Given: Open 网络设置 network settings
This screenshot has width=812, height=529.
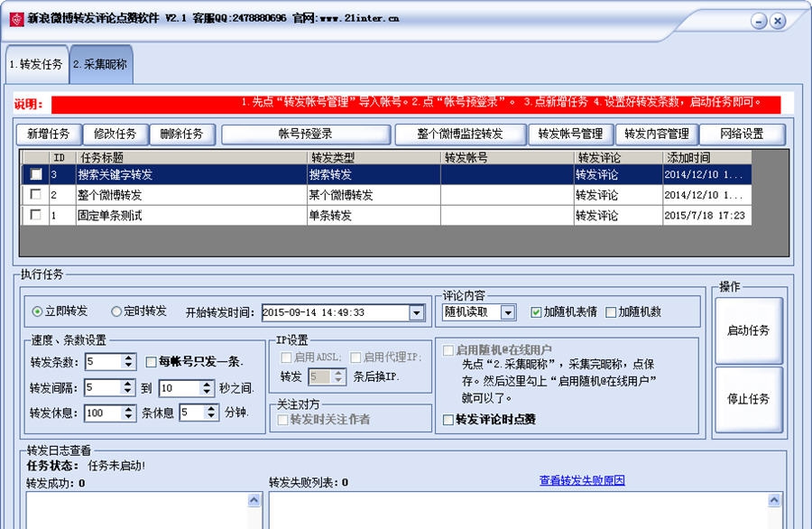Looking at the screenshot, I should coord(742,134).
